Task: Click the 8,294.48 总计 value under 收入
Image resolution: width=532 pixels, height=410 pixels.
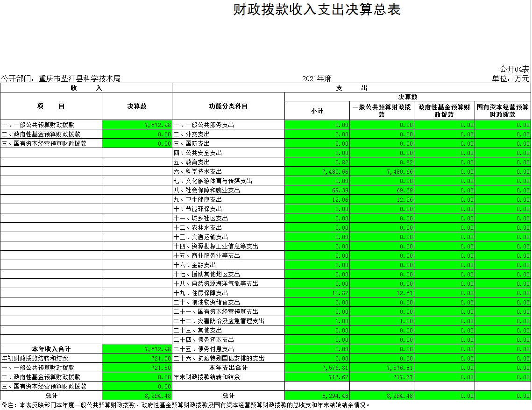Action: tap(137, 396)
